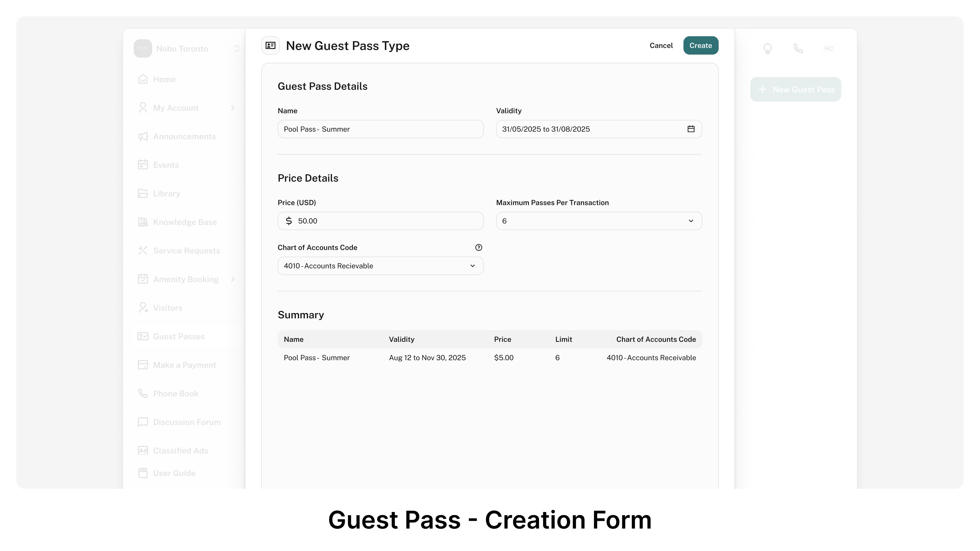The height and width of the screenshot is (551, 980).
Task: Click the calendar icon in Validity field
Action: [691, 129]
